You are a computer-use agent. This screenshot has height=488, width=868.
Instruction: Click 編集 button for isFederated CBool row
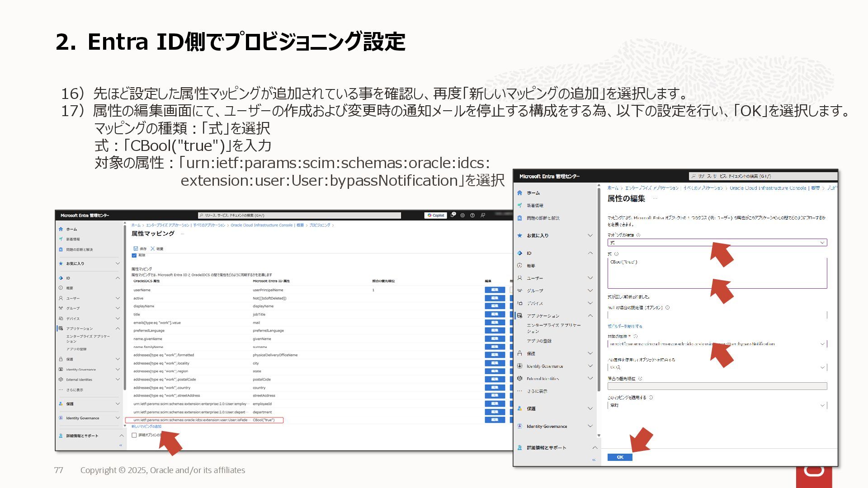pos(495,420)
